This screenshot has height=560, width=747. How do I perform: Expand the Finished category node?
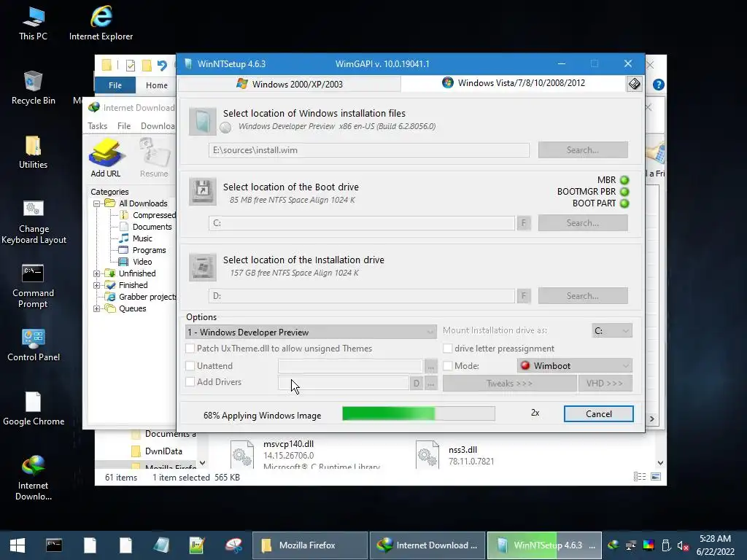(x=96, y=285)
